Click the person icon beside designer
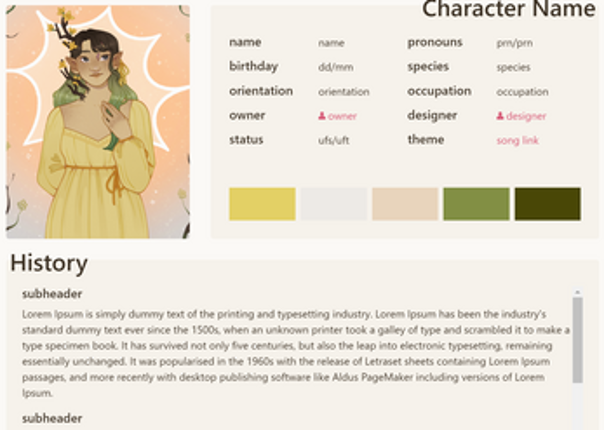 pyautogui.click(x=500, y=116)
